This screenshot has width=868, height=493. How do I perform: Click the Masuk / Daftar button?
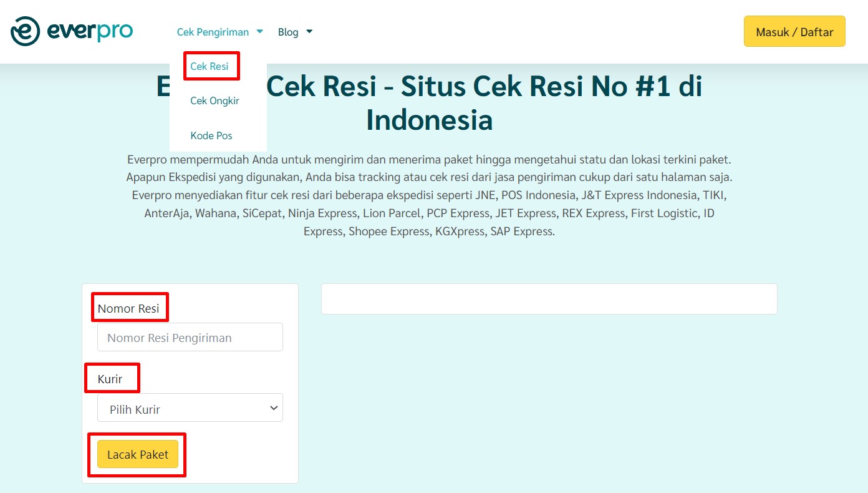[x=794, y=30]
